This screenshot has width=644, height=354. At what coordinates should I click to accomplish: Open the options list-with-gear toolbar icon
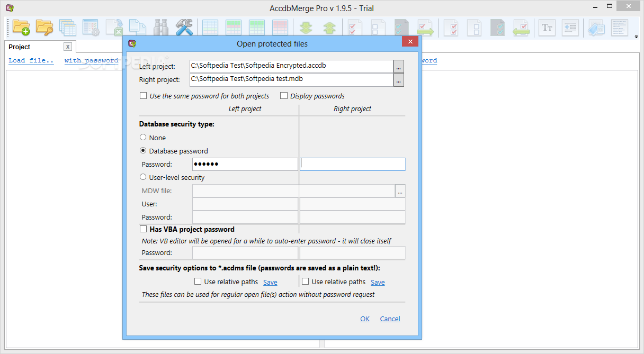click(91, 27)
